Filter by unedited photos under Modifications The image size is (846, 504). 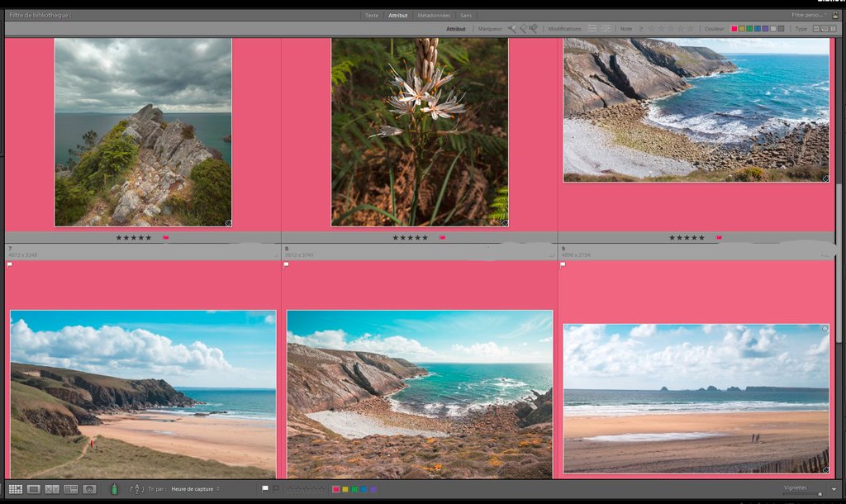[606, 29]
